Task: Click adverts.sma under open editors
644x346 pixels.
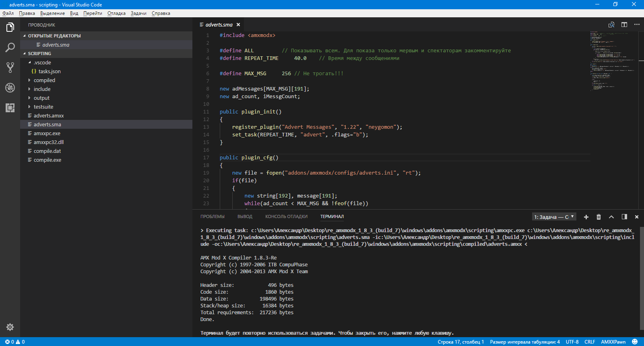Action: tap(106, 45)
